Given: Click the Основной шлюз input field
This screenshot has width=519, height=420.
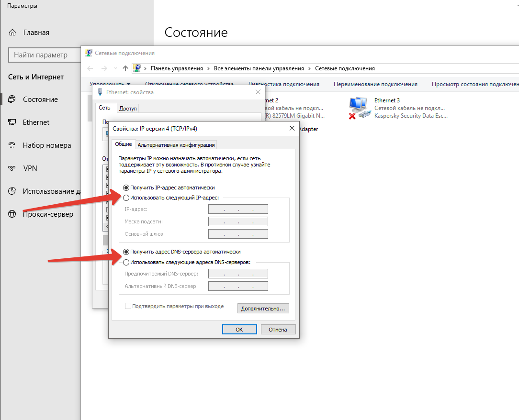Looking at the screenshot, I should pos(238,234).
